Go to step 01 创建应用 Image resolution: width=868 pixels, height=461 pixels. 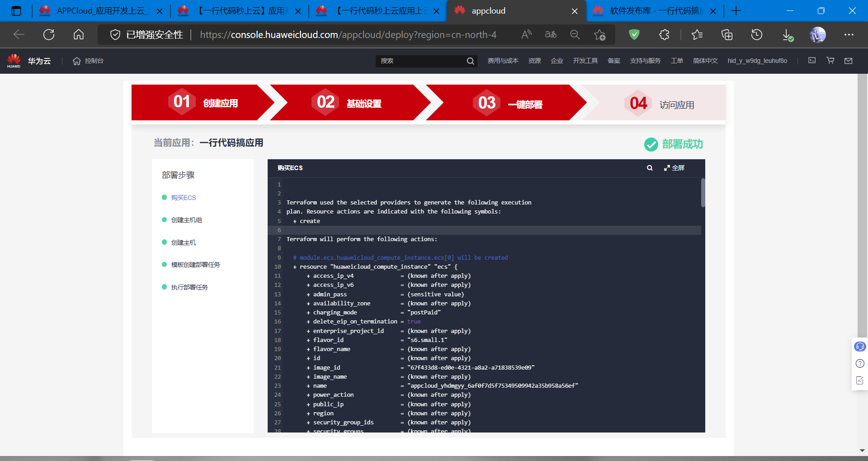pyautogui.click(x=203, y=103)
